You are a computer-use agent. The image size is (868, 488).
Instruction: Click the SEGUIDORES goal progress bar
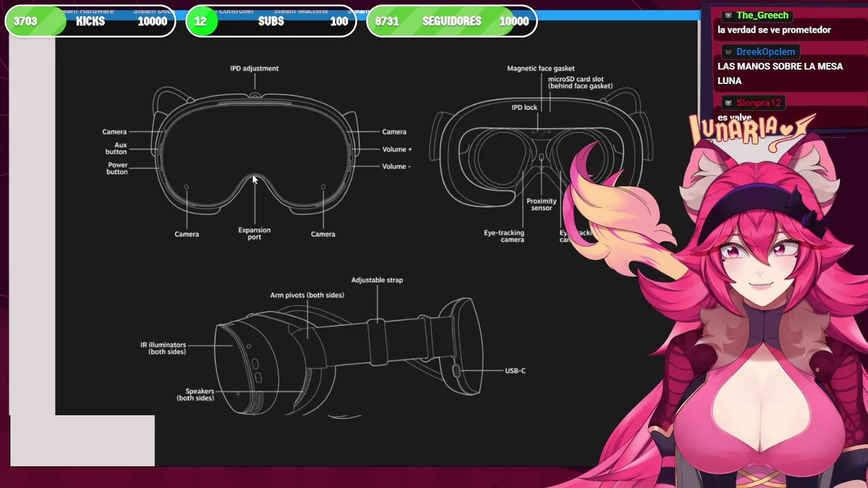click(x=452, y=21)
